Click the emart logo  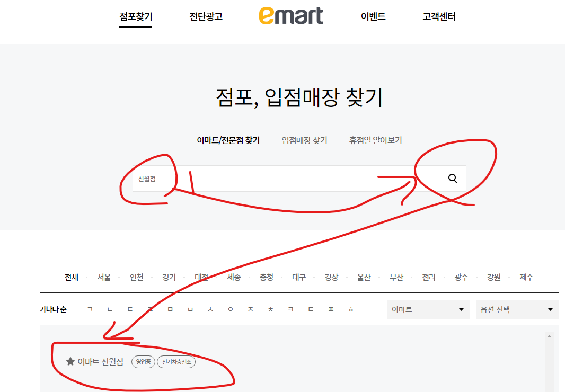point(291,16)
